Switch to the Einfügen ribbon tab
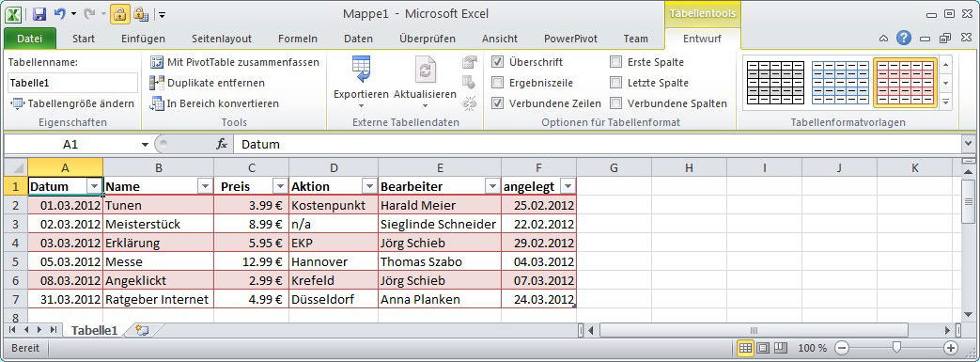Image resolution: width=980 pixels, height=362 pixels. (143, 39)
